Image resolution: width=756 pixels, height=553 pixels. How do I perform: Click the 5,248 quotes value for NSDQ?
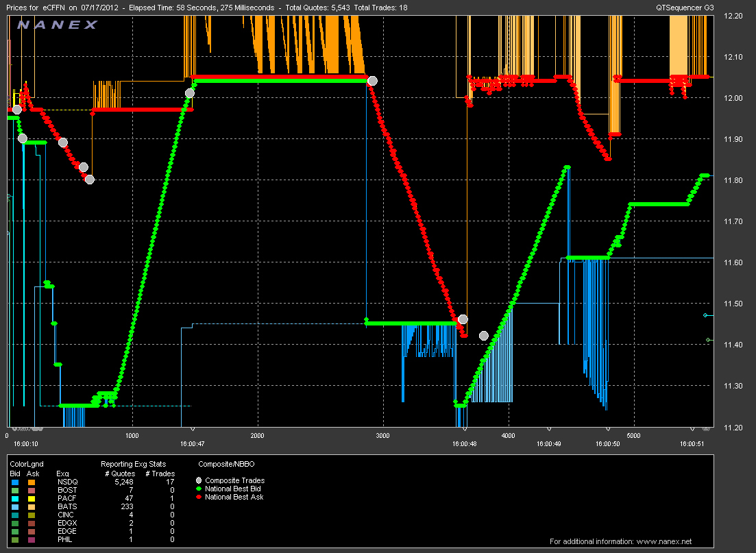[124, 482]
